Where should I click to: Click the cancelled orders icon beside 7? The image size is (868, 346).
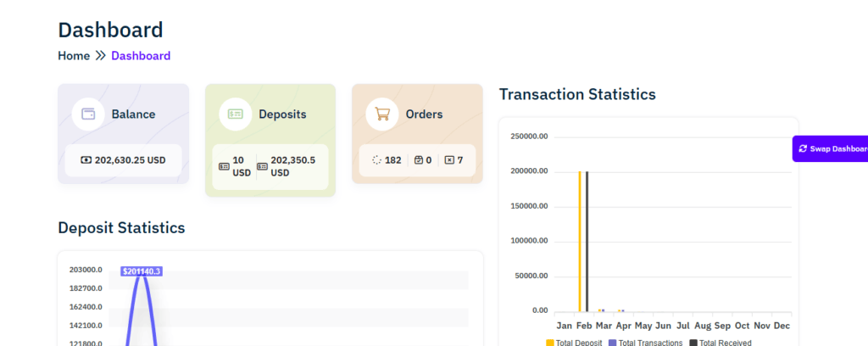449,159
